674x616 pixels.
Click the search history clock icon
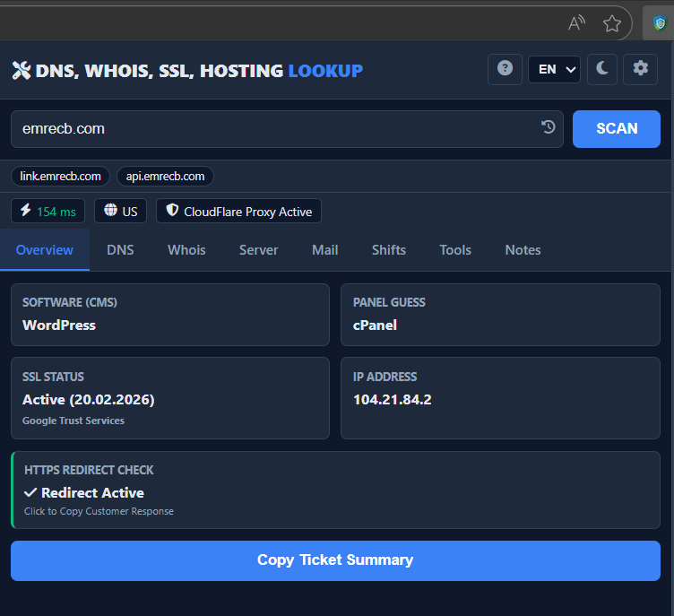click(549, 128)
